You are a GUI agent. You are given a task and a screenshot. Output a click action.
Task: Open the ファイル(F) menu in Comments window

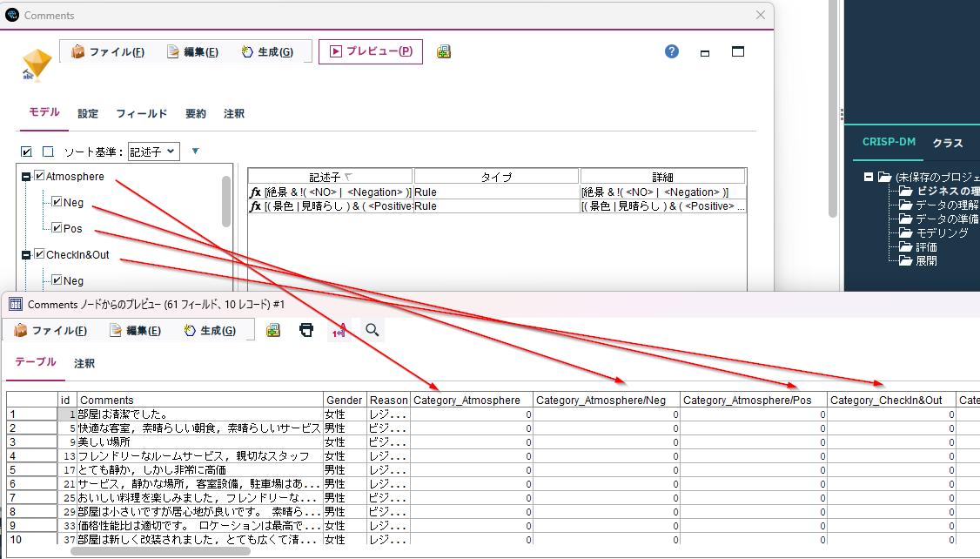click(x=108, y=52)
